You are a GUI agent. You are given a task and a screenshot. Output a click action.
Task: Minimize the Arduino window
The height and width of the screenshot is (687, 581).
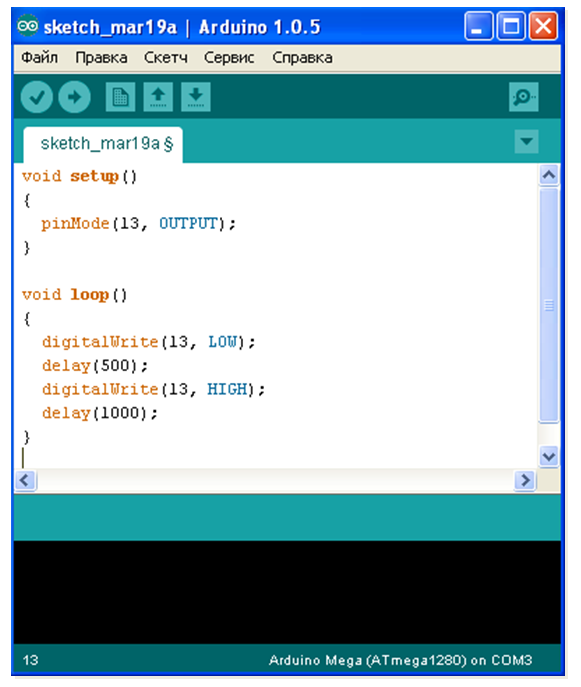click(x=478, y=26)
